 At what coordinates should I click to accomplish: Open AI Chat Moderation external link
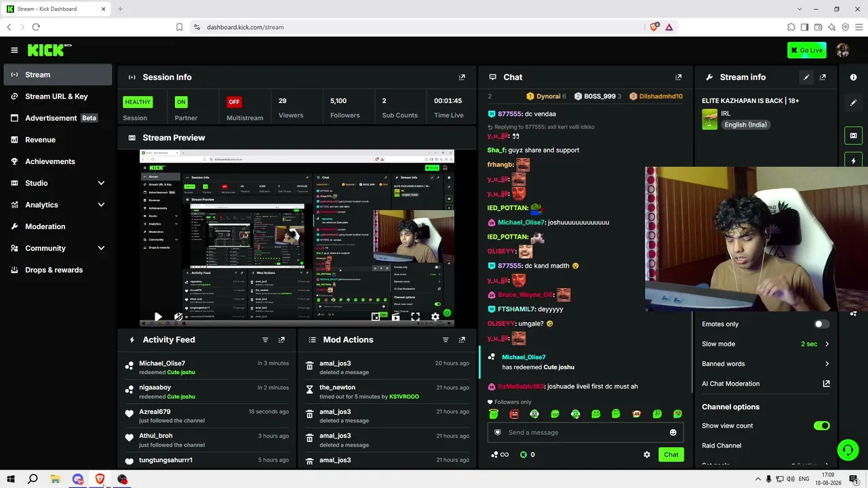(x=826, y=384)
